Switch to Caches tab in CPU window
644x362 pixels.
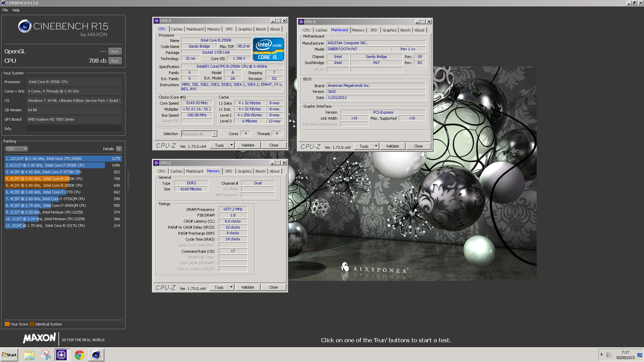tap(177, 29)
